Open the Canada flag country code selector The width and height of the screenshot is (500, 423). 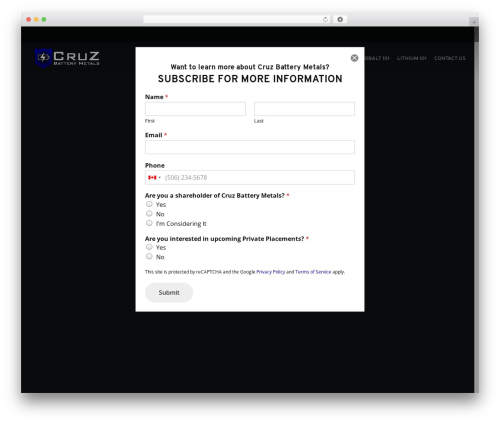(x=154, y=178)
